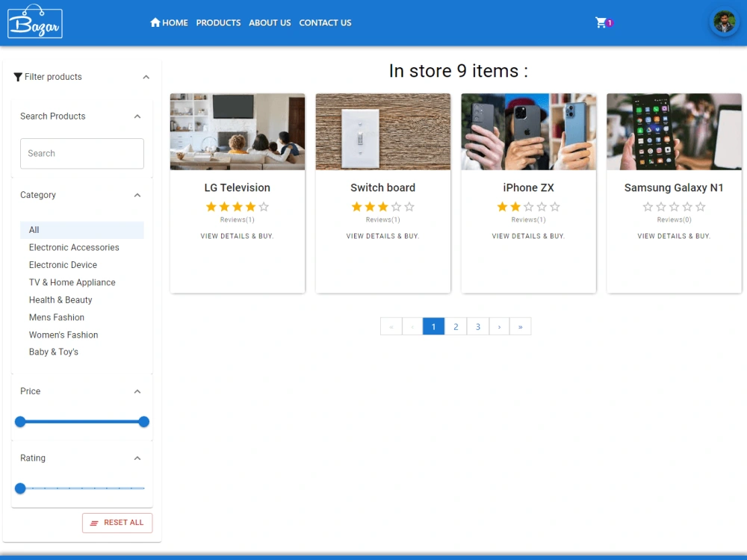
Task: Click the home icon in navbar
Action: click(155, 22)
